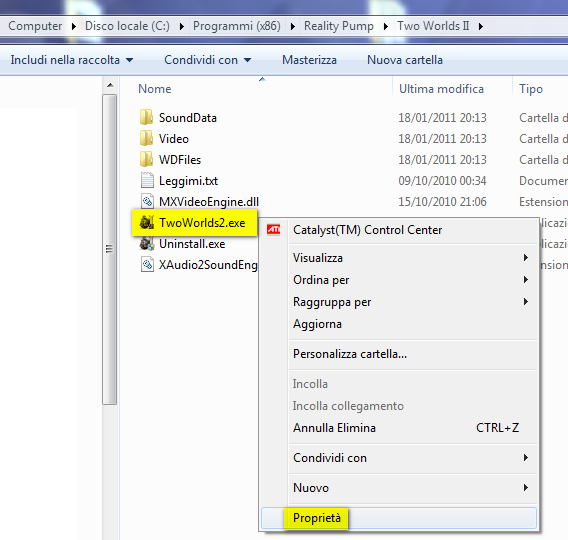Select Personalizza cartella... entry
This screenshot has height=540, width=568.
tap(398, 354)
